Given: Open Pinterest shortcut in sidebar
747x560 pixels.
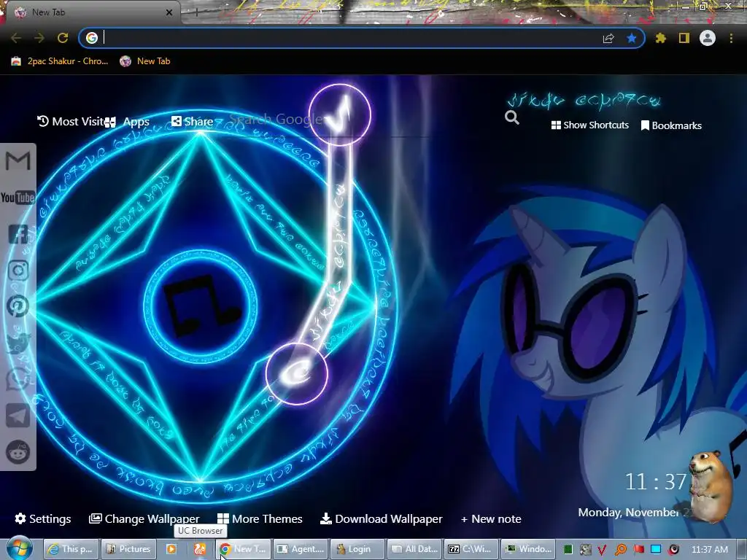Looking at the screenshot, I should point(18,306).
